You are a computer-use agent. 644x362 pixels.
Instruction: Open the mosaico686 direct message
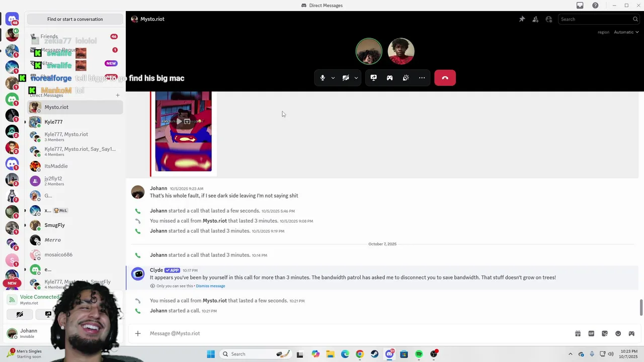tap(75, 254)
